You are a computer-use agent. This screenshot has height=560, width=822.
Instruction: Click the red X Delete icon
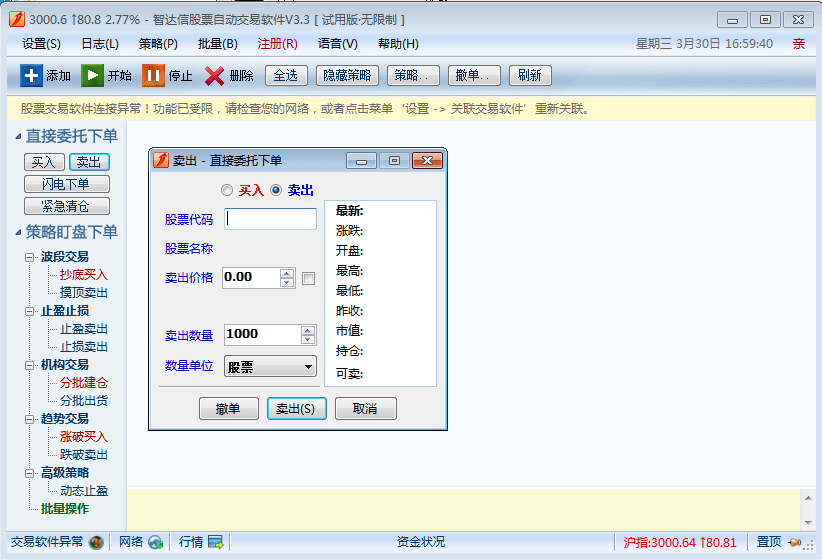(215, 75)
